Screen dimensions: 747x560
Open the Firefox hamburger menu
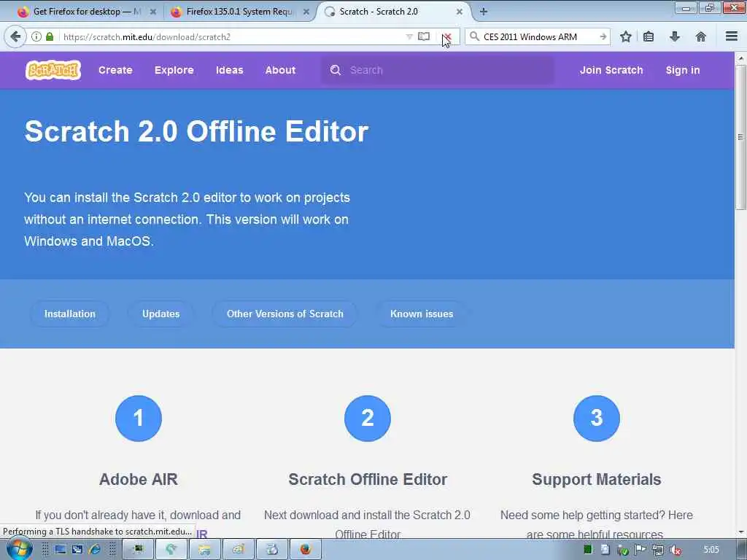[732, 36]
